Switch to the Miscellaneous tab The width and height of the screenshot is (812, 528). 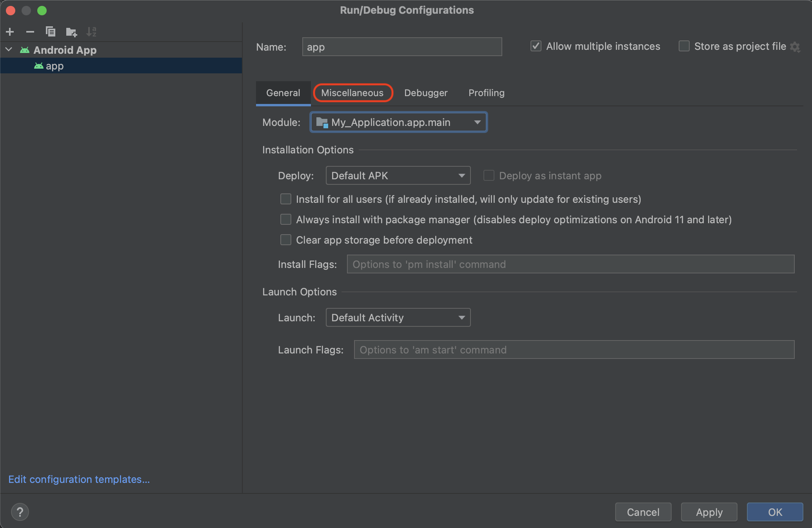tap(352, 93)
